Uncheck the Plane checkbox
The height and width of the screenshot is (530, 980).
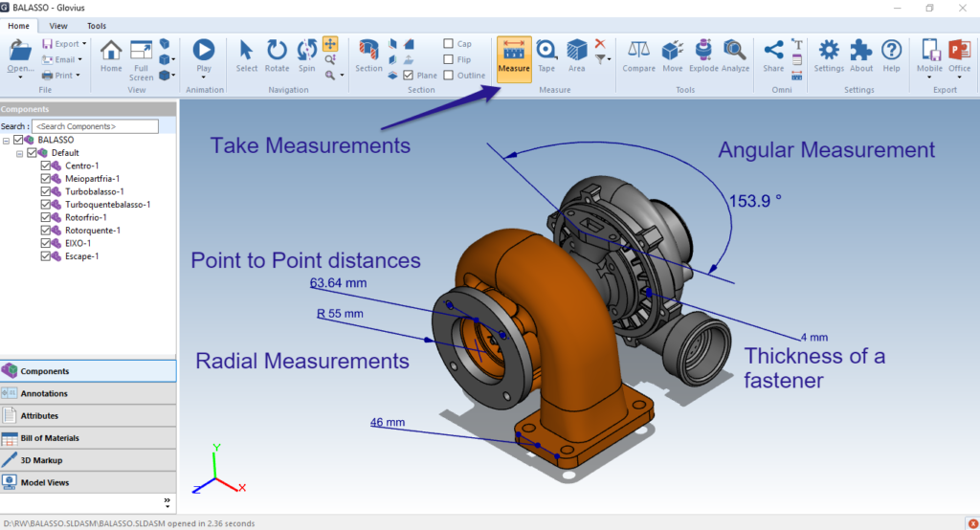[408, 75]
